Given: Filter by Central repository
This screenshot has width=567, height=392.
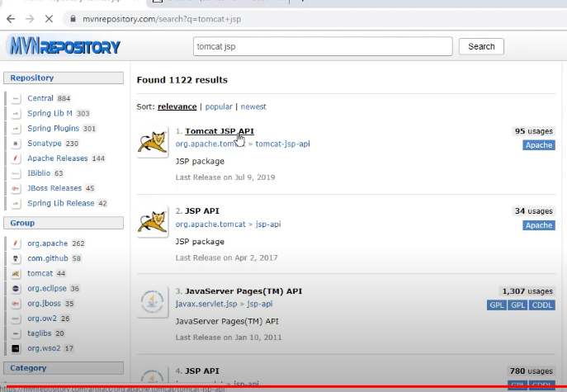Looking at the screenshot, I should click(40, 98).
